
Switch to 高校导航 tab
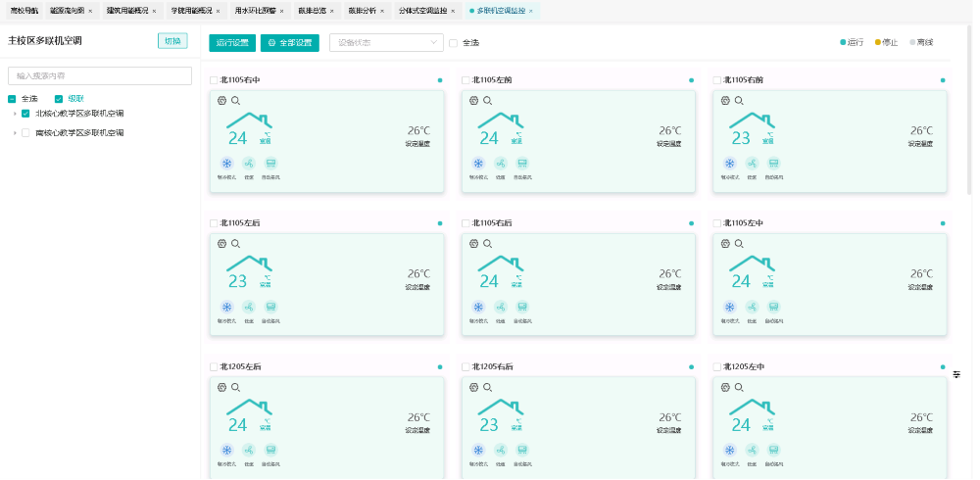(24, 11)
